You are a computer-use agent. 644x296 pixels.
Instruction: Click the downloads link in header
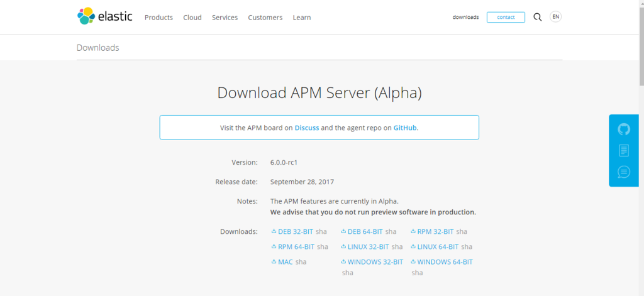(x=465, y=17)
